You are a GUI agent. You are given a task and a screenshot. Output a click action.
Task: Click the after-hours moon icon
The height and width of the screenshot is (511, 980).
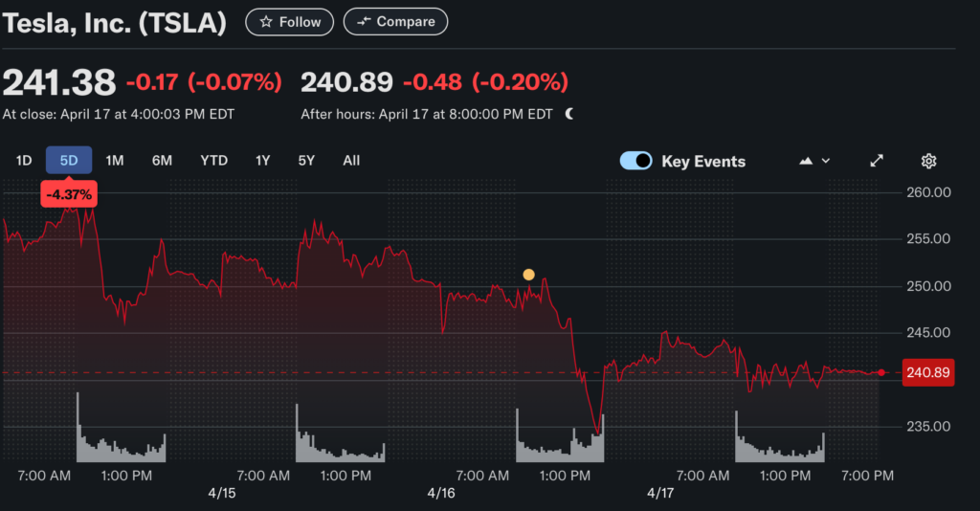point(569,114)
